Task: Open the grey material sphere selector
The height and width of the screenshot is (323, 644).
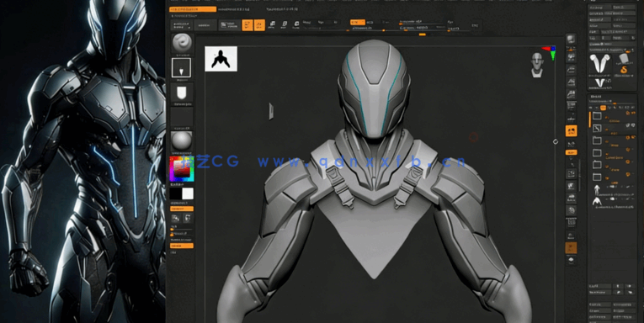Action: (182, 141)
